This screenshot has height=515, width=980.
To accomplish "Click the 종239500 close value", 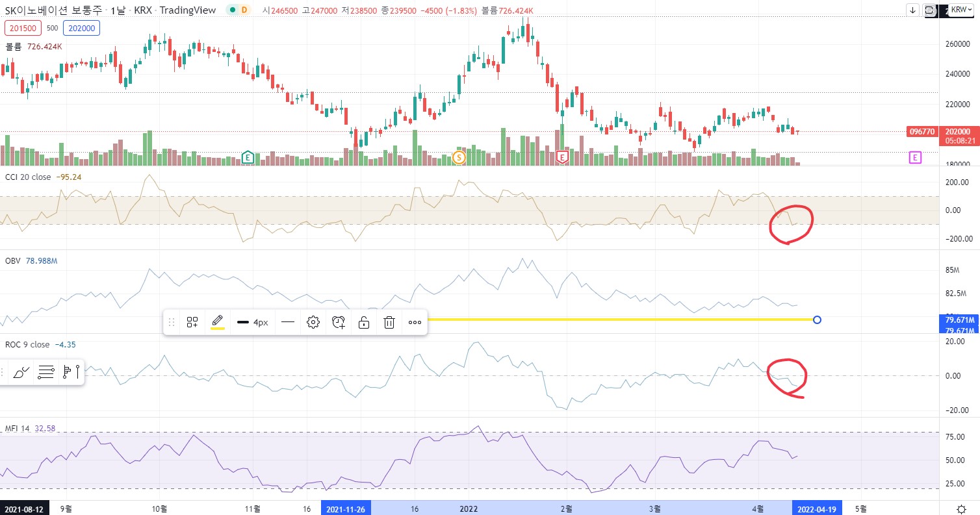I will tap(400, 10).
